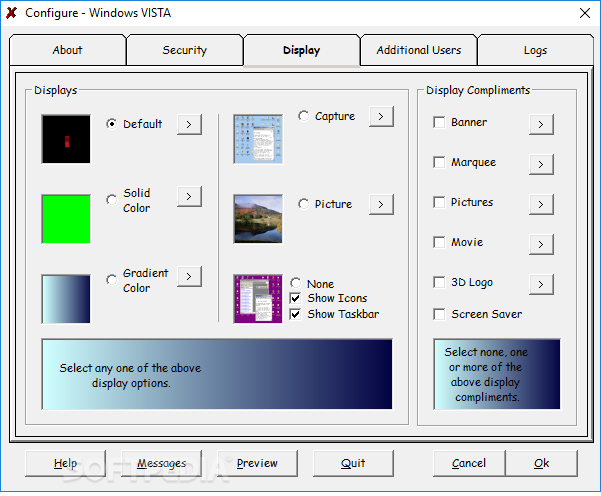Viewport: 601px width, 496px height.
Task: Select the None radio button
Action: pyautogui.click(x=296, y=283)
